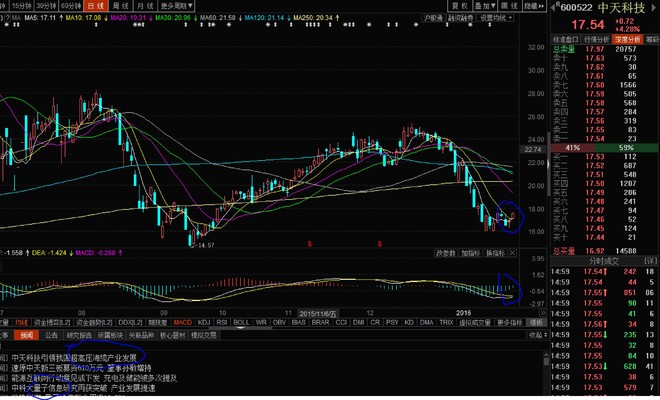Click the 模板 template button
The width and height of the screenshot is (660, 400).
pos(536,323)
